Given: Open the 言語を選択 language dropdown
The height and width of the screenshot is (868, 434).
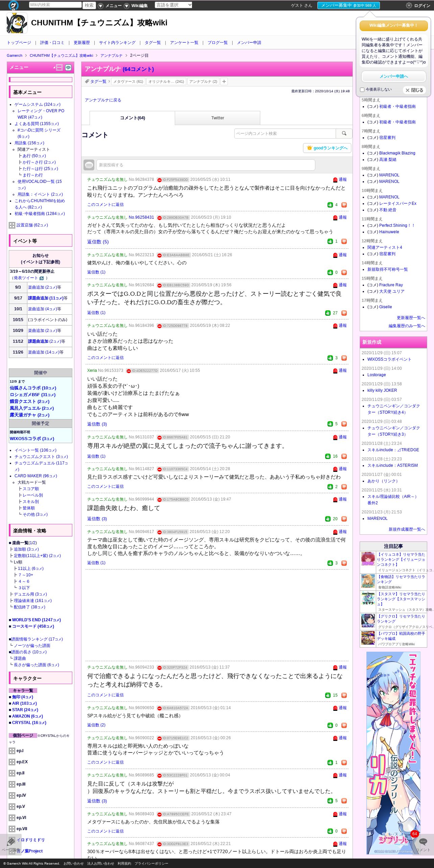Looking at the screenshot, I should point(173,5).
